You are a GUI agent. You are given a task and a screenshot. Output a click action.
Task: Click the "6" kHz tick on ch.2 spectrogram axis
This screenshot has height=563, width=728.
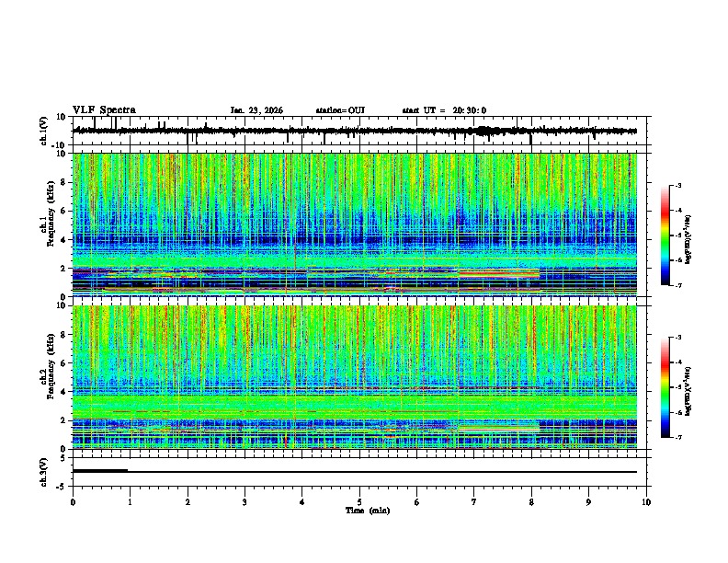click(x=63, y=362)
